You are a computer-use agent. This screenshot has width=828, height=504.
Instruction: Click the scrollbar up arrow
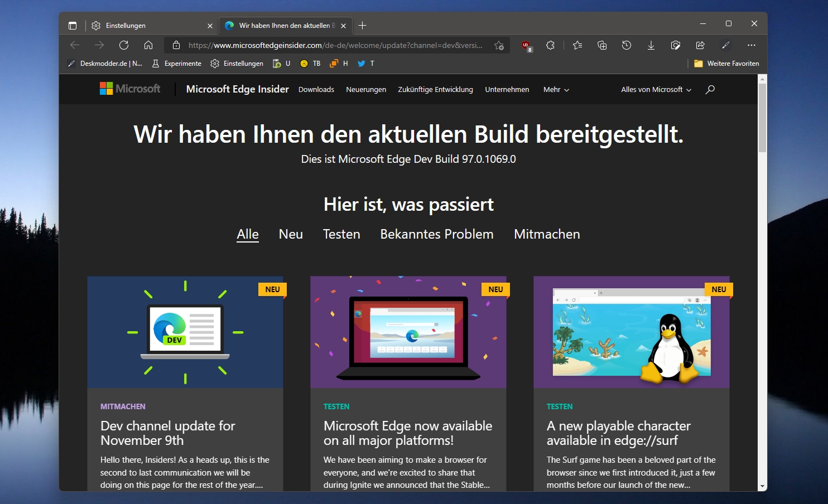(762, 79)
